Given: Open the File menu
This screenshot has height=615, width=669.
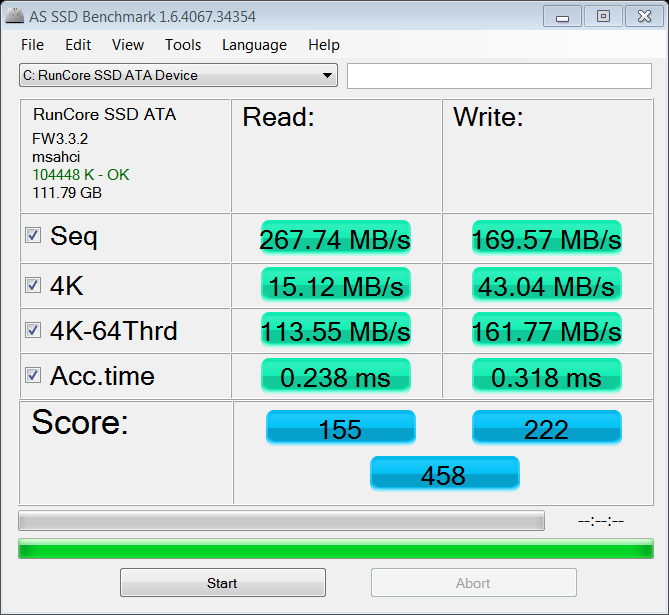Looking at the screenshot, I should (x=32, y=45).
